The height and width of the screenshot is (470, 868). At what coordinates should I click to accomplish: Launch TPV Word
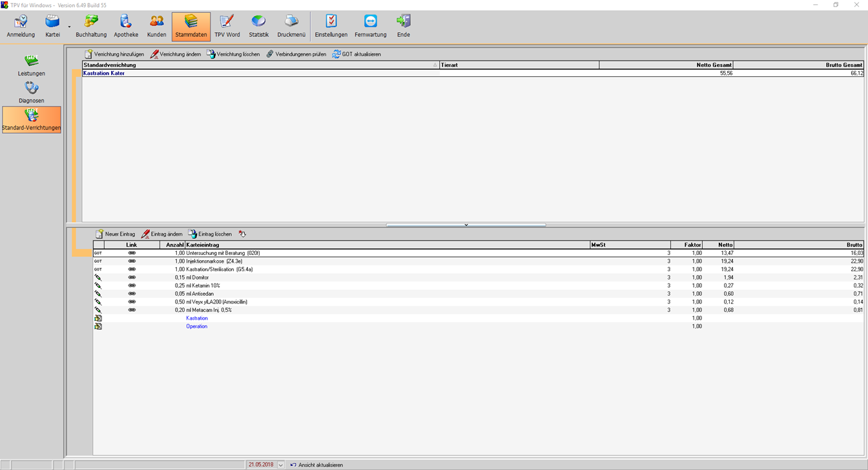[227, 26]
